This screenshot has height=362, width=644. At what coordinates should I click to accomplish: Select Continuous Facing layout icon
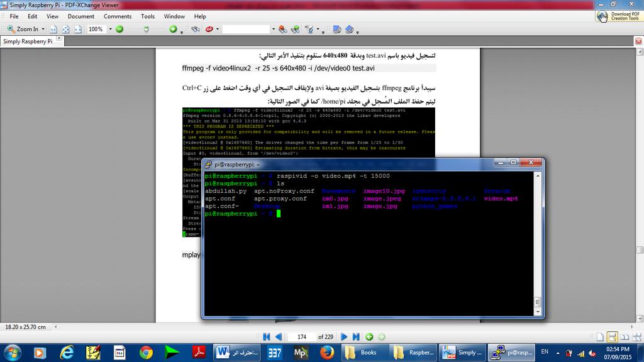[637, 337]
